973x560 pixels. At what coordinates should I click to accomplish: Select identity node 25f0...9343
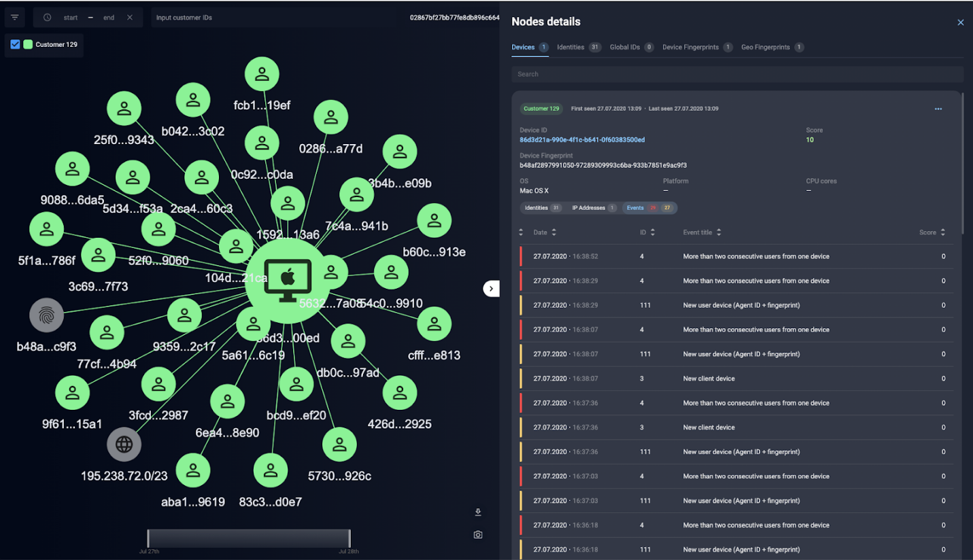tap(124, 109)
